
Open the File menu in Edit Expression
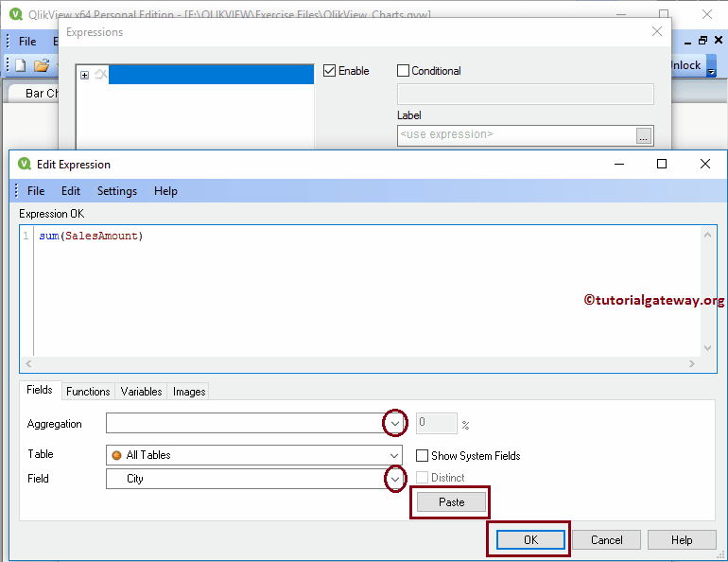pyautogui.click(x=36, y=191)
